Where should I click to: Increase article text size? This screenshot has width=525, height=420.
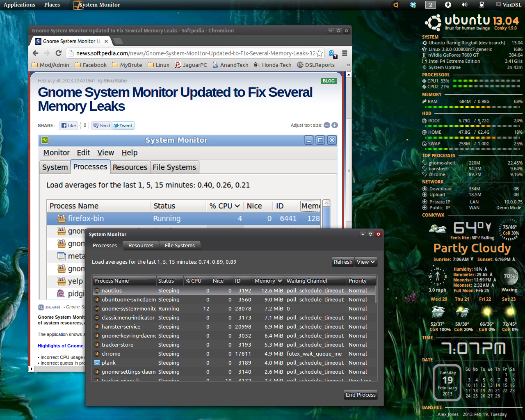click(335, 125)
